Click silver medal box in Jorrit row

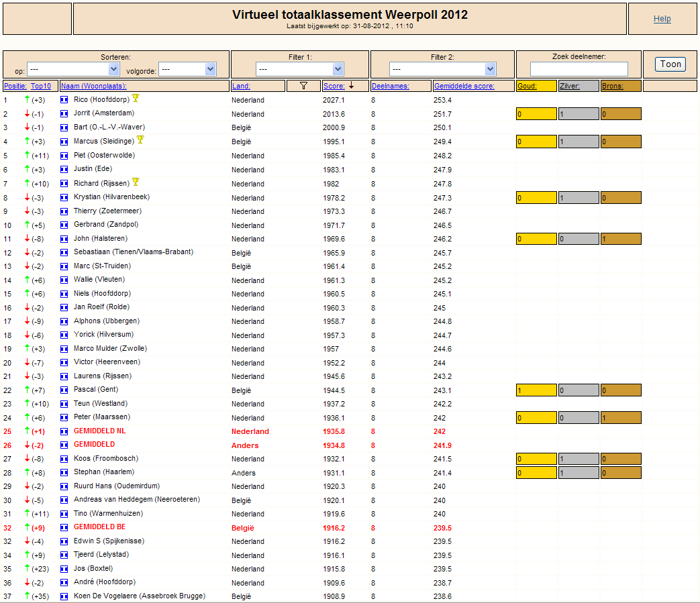pyautogui.click(x=579, y=114)
